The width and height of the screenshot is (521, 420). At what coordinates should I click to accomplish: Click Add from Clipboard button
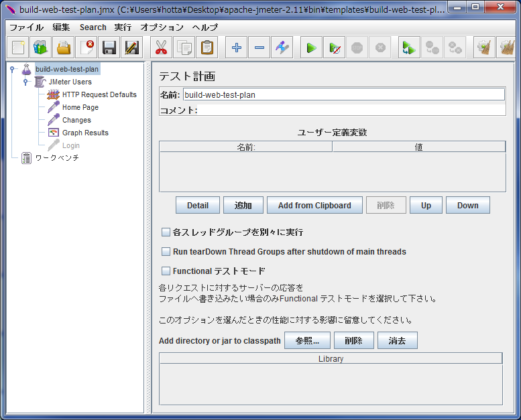314,205
